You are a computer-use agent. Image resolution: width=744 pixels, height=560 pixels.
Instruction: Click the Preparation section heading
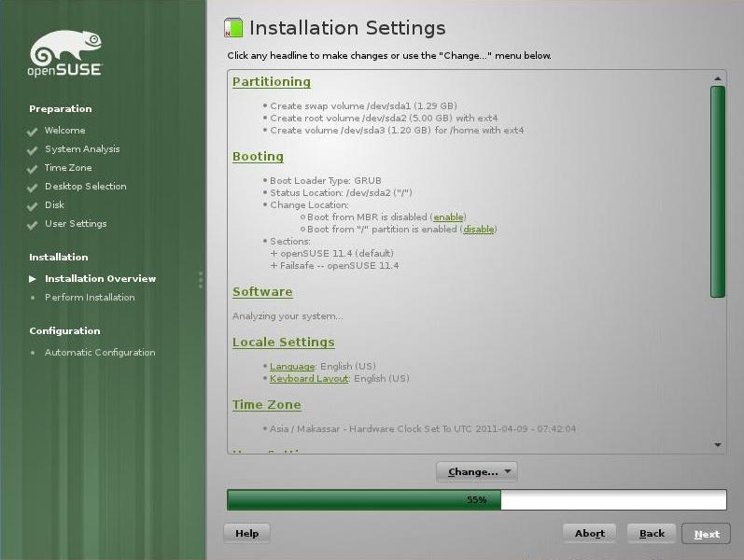point(61,108)
